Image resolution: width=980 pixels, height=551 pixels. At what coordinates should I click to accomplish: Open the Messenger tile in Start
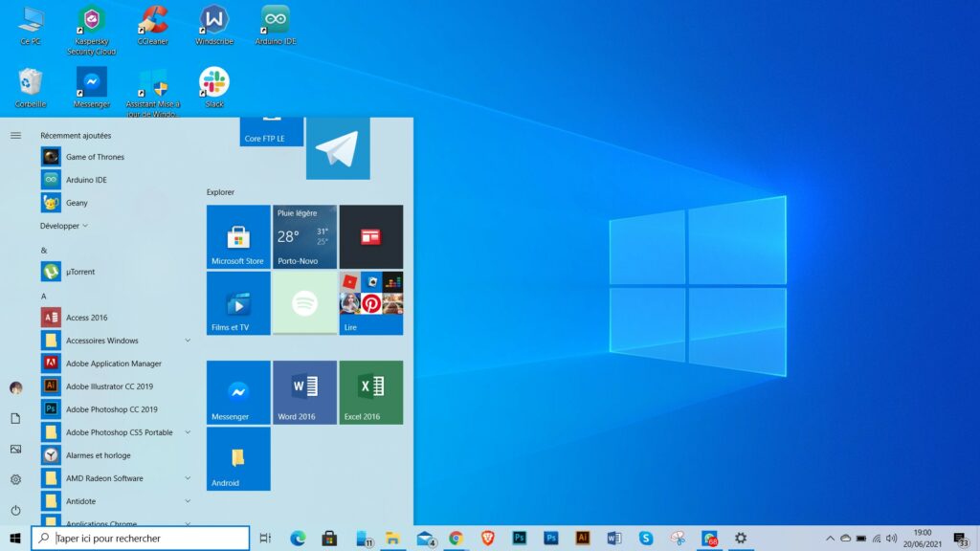(238, 392)
